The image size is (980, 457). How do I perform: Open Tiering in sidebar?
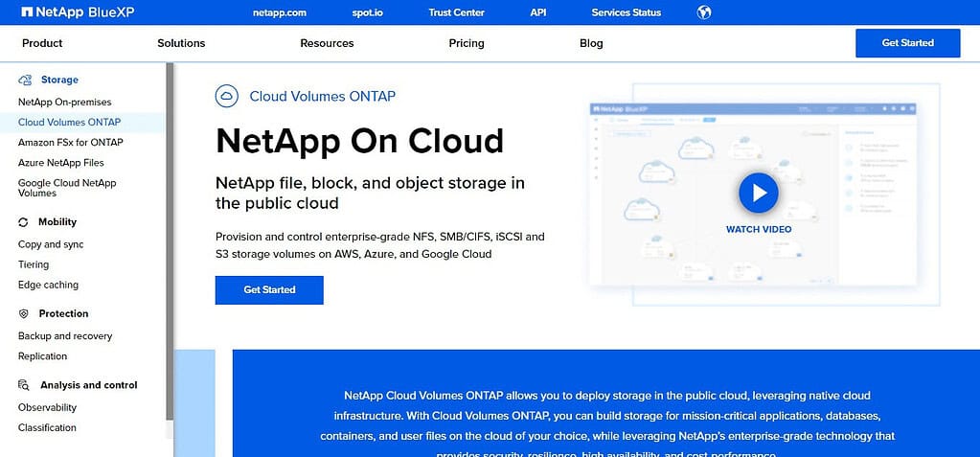pyautogui.click(x=34, y=264)
